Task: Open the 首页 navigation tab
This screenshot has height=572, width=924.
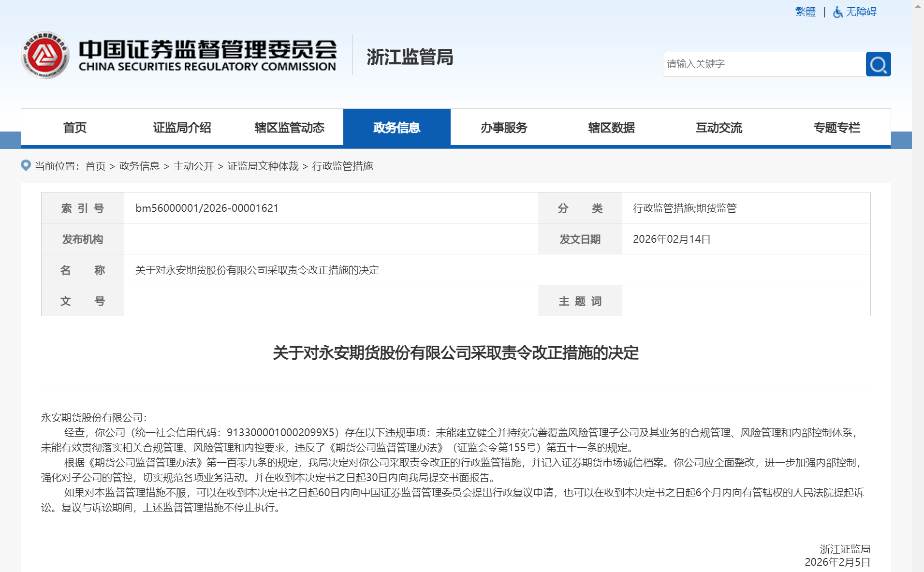Action: (74, 128)
